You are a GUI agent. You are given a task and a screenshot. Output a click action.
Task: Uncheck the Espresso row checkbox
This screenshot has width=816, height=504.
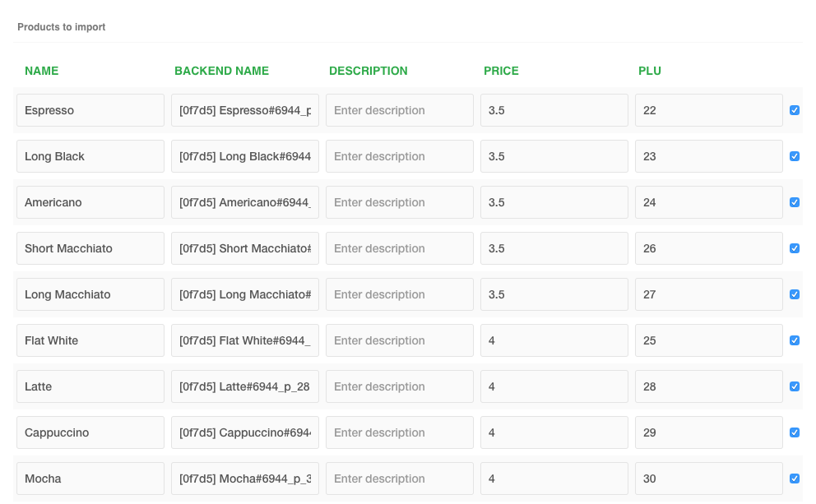[x=794, y=110]
